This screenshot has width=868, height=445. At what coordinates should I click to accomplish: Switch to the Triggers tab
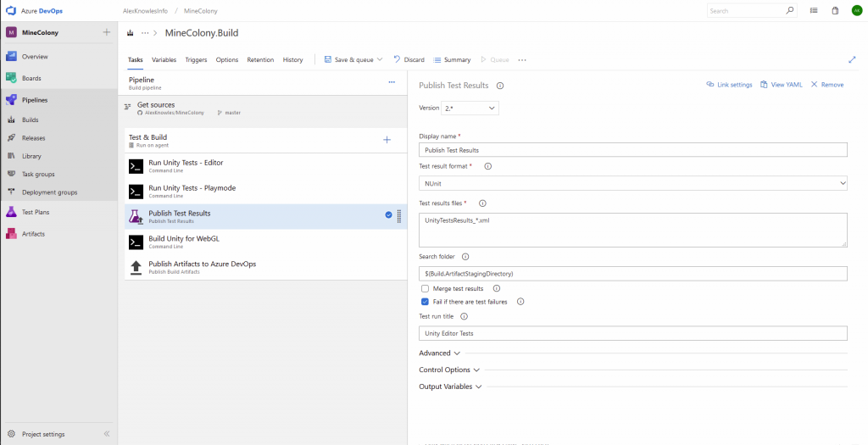(x=196, y=60)
